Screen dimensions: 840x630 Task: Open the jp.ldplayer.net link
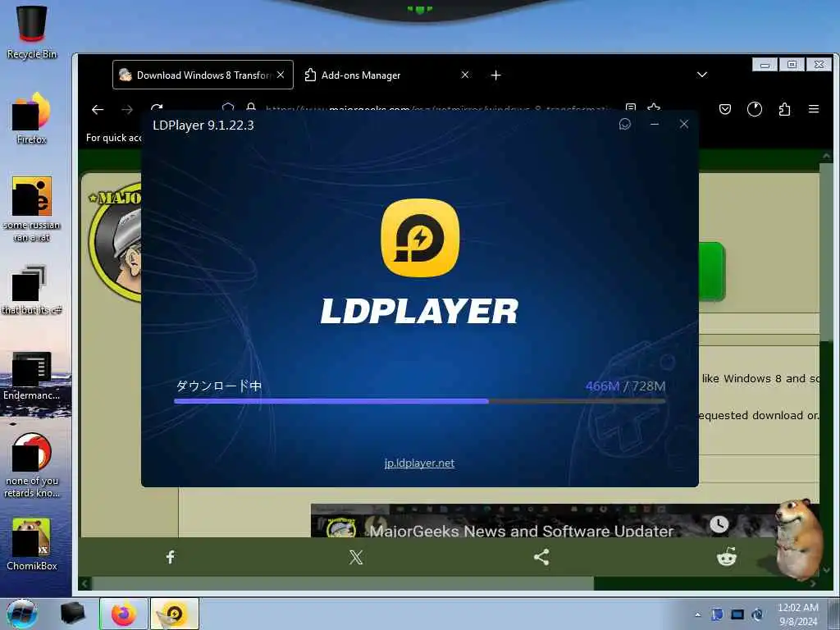click(x=419, y=463)
